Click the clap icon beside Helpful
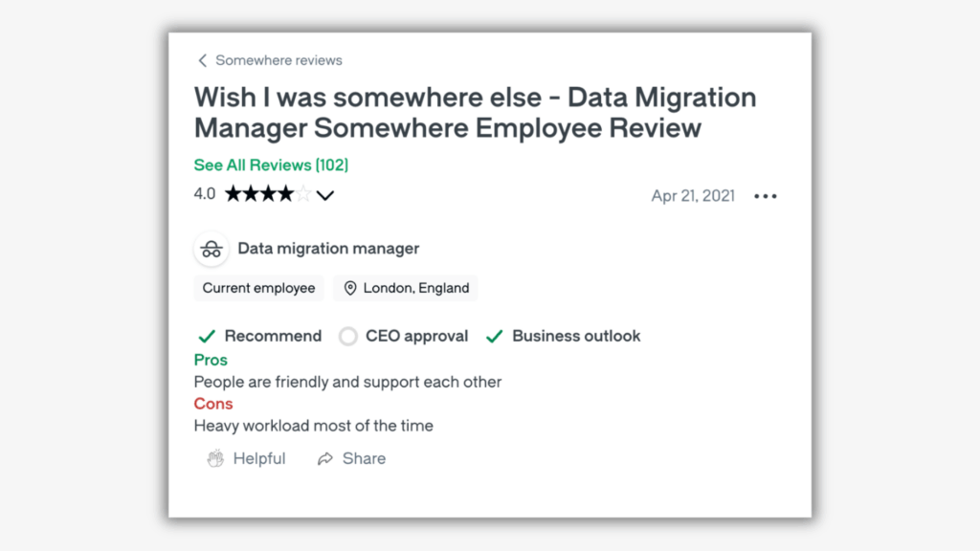Image resolution: width=980 pixels, height=551 pixels. pos(215,458)
